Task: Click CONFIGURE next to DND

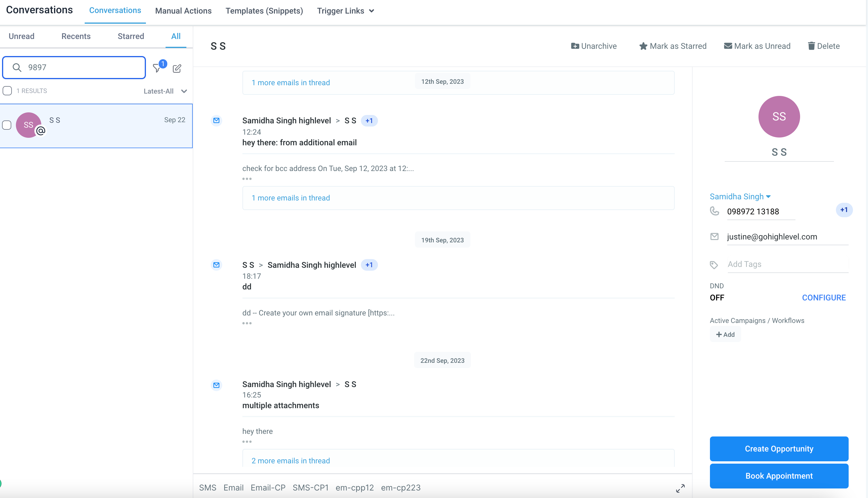Action: [x=824, y=298]
